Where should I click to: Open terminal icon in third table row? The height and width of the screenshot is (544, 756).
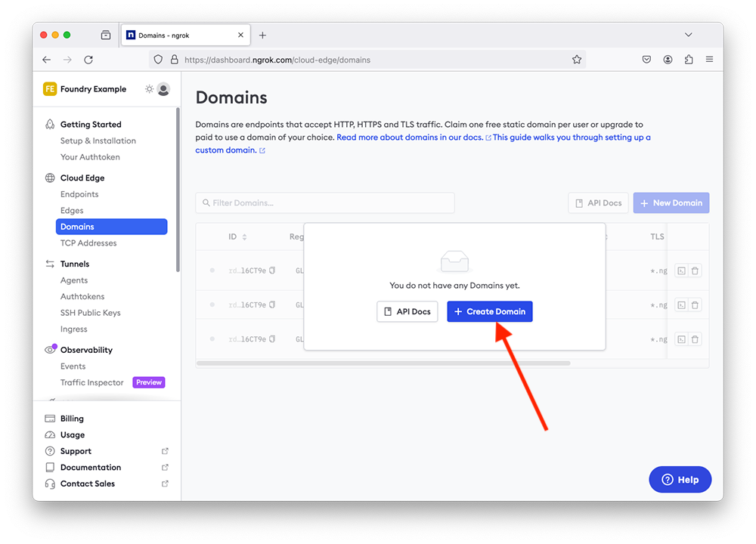pyautogui.click(x=681, y=339)
